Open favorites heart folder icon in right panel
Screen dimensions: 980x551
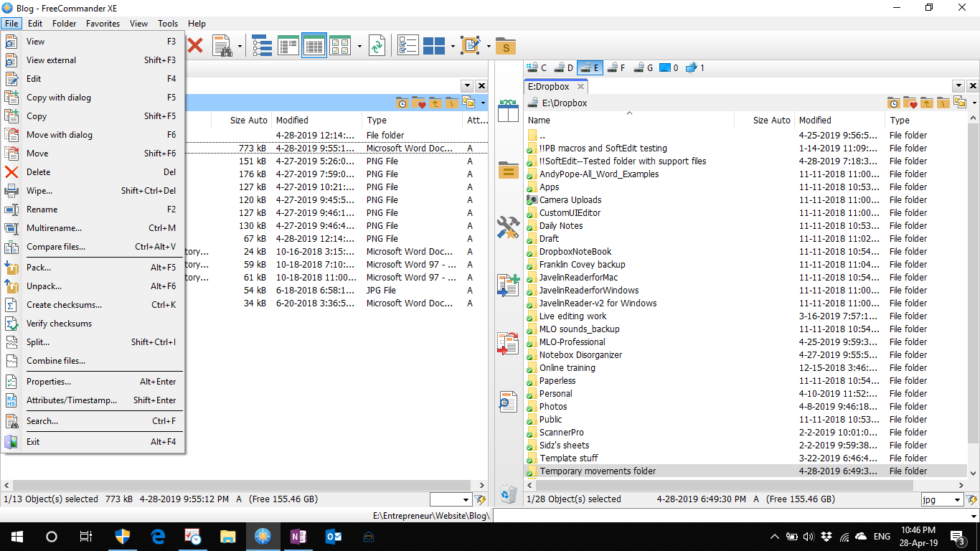point(910,103)
